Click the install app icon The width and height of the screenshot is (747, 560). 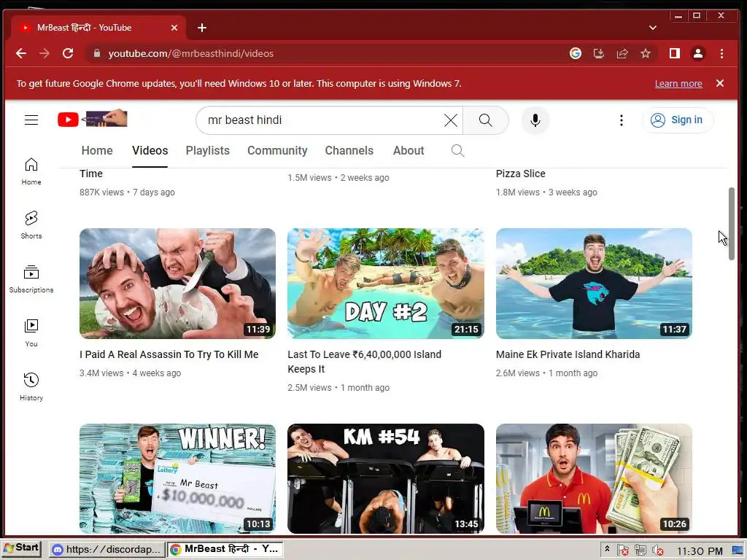(599, 53)
